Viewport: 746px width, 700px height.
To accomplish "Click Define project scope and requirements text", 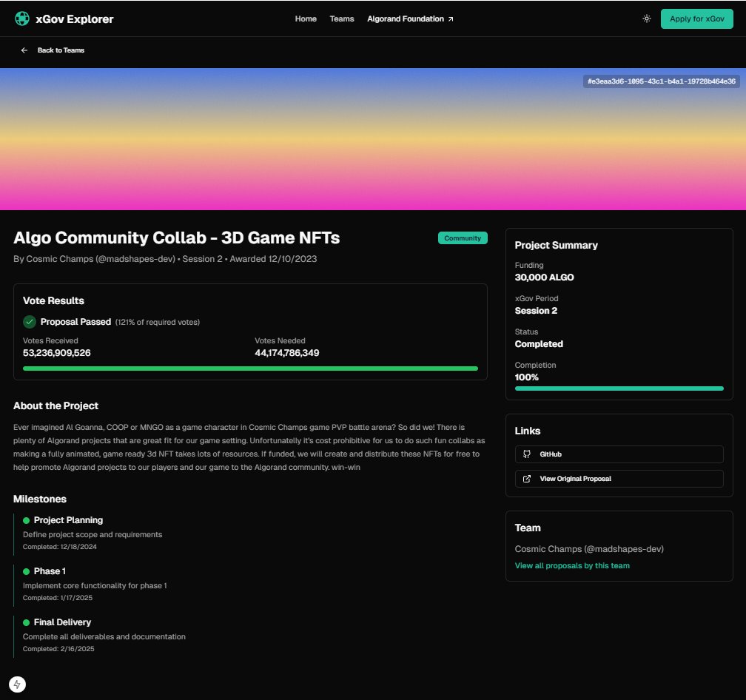I will coord(93,534).
